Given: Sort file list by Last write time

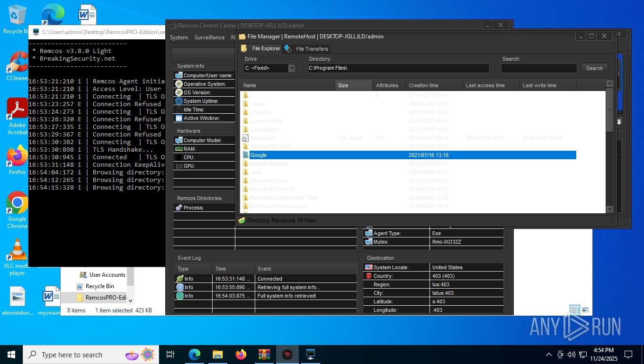Looking at the screenshot, I should tap(547, 85).
